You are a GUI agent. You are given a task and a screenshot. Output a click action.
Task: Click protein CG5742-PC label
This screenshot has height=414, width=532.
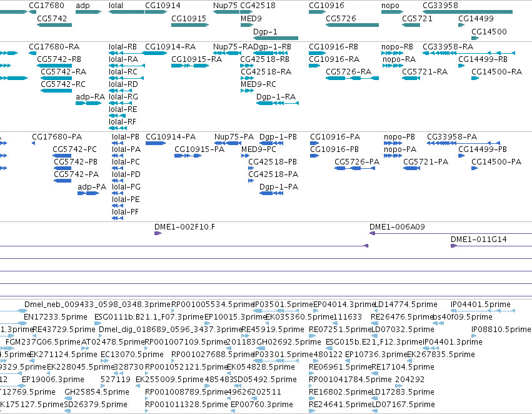[x=74, y=149]
